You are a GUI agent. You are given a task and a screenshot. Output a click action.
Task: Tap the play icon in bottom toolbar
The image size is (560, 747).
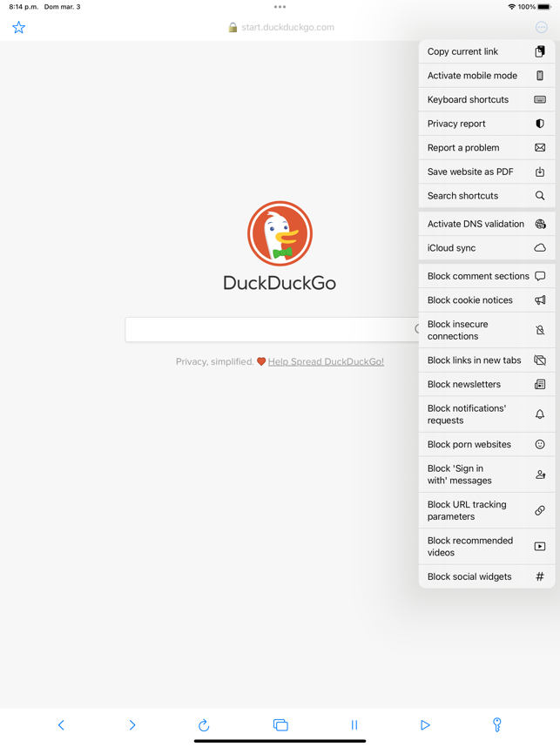425,724
